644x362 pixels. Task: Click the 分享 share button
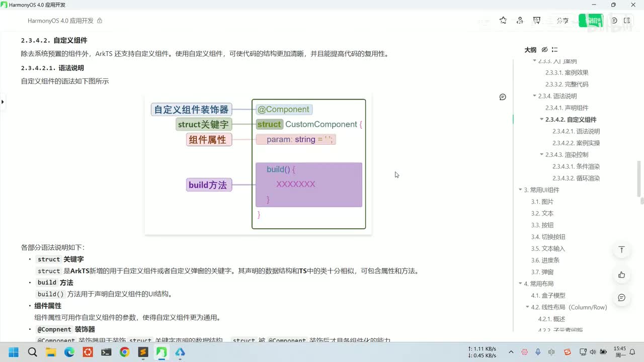pos(562,21)
